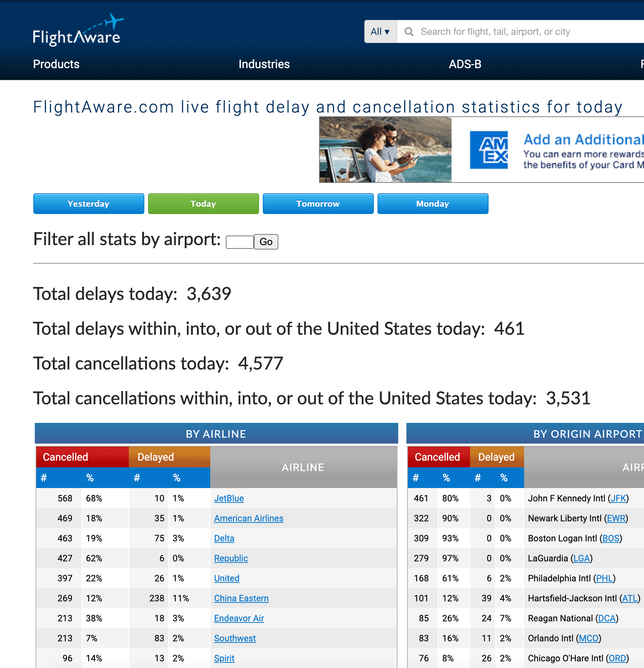Open the ADS-B menu
644x668 pixels.
[x=465, y=64]
